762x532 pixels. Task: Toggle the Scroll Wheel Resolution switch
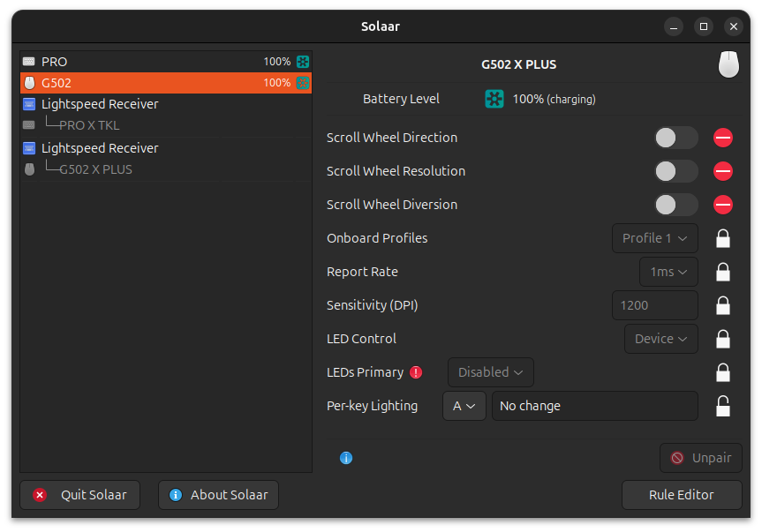676,171
